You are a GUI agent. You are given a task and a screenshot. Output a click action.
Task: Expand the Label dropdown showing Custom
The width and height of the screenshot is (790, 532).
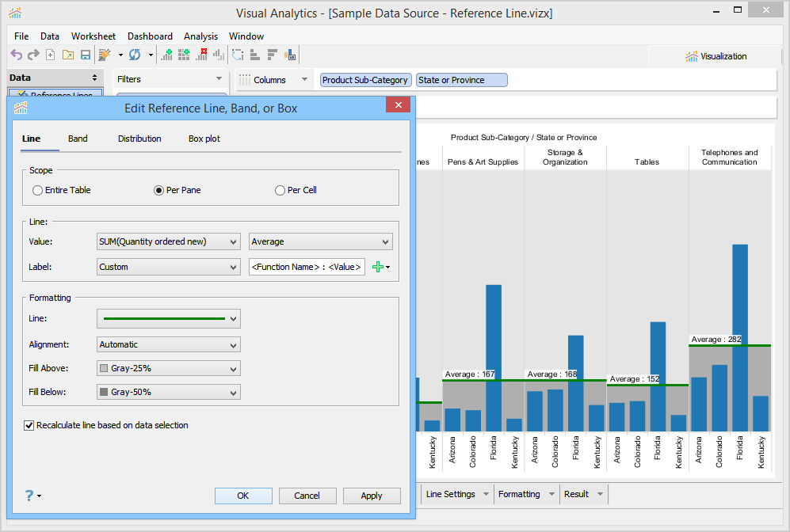coord(168,267)
